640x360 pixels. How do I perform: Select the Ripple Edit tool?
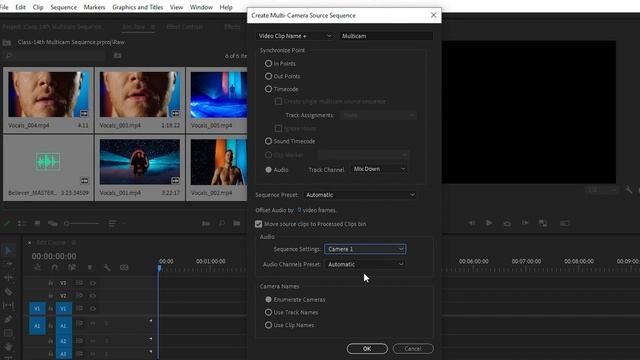click(8, 278)
